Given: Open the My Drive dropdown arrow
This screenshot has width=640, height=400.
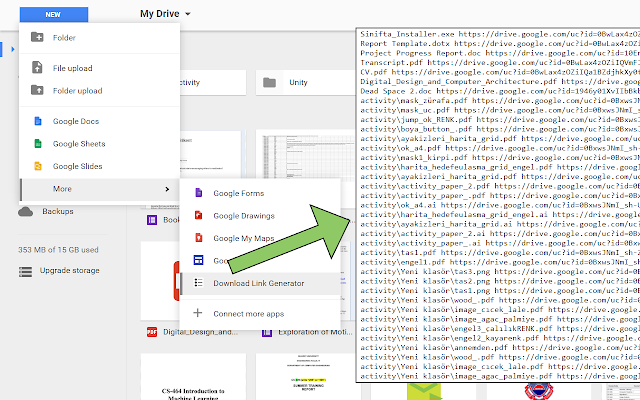Looking at the screenshot, I should point(188,14).
